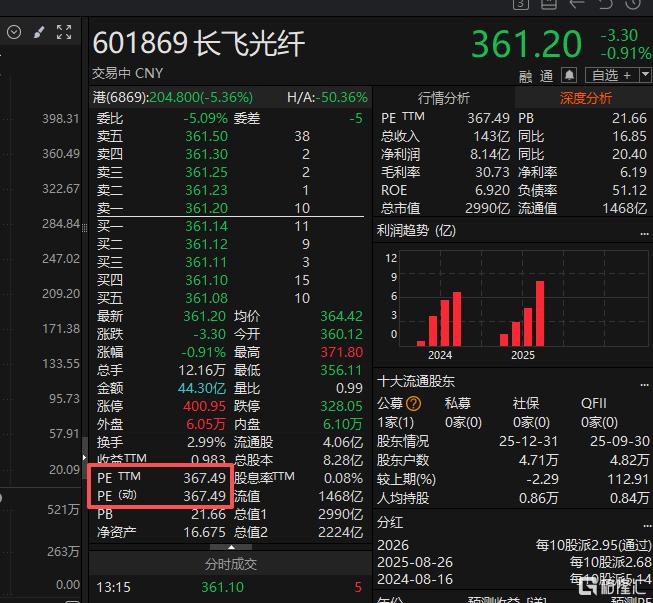This screenshot has width=653, height=603.
Task: Click the panel splitter grip beside 284.84
Action: pyautogui.click(x=85, y=228)
